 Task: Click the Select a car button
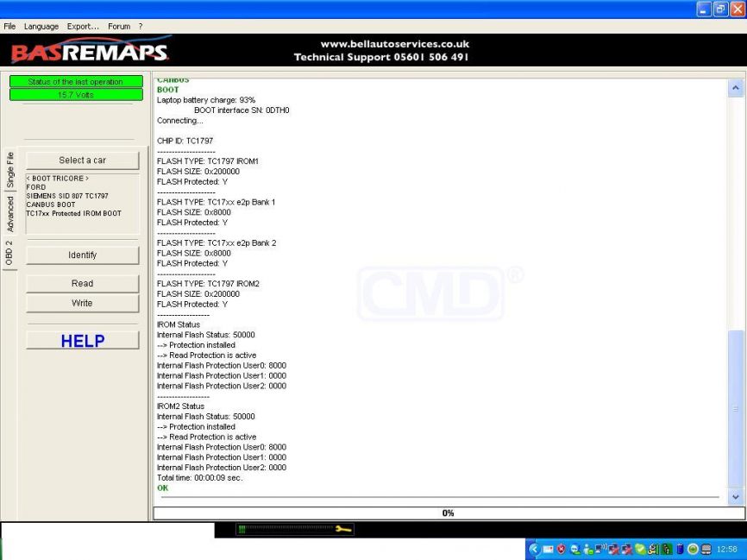click(83, 160)
